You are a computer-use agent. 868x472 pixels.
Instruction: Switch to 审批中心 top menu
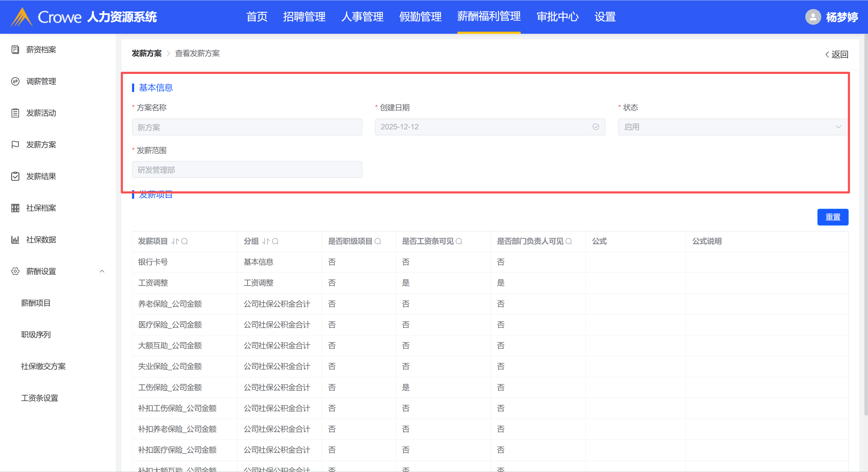tap(557, 17)
